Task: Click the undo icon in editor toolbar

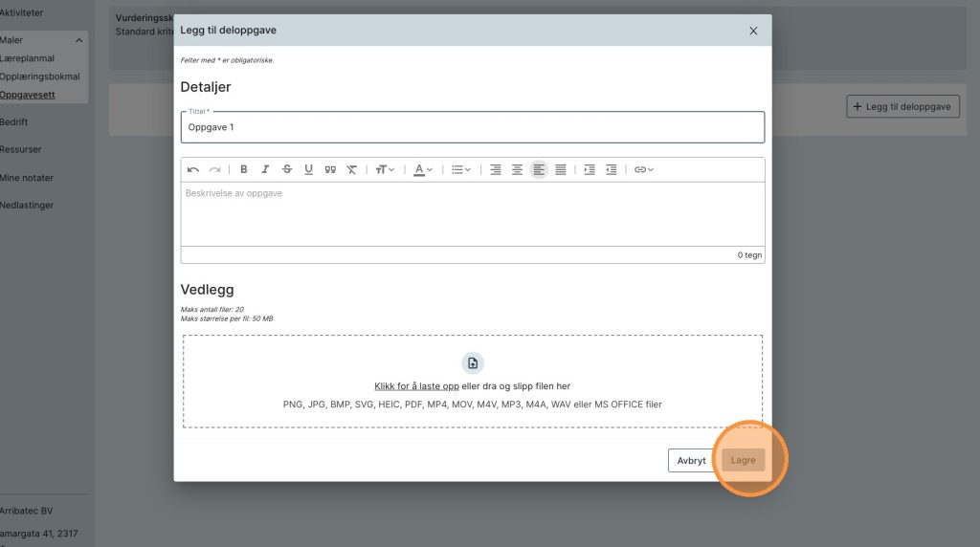Action: click(193, 170)
